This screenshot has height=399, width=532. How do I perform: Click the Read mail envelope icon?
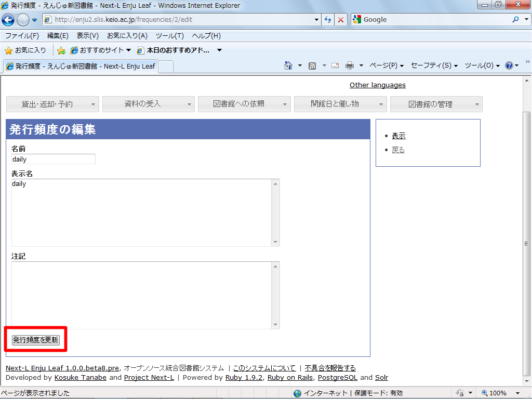click(335, 65)
